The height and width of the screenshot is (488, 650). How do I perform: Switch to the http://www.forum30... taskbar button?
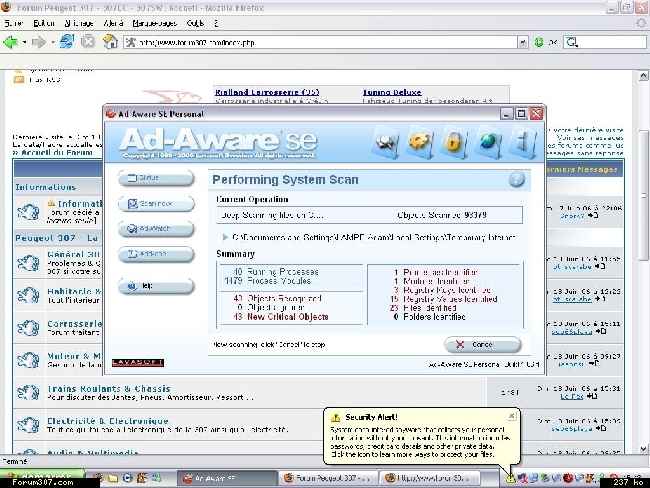click(430, 478)
